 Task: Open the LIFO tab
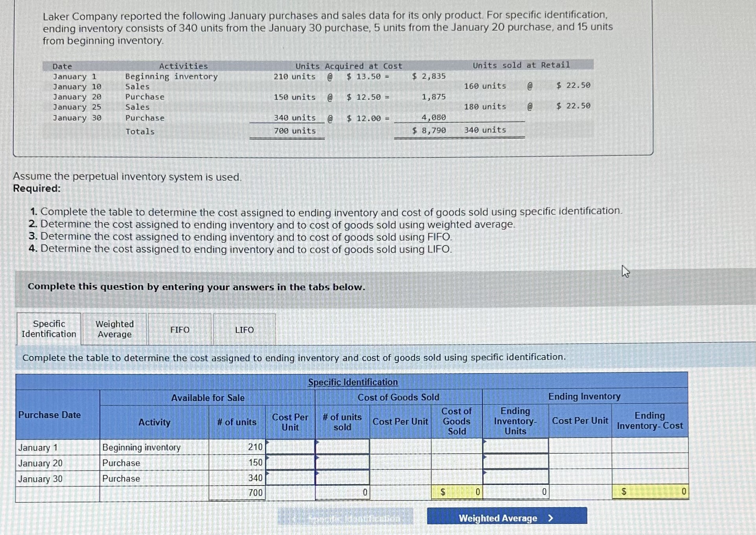coord(244,330)
